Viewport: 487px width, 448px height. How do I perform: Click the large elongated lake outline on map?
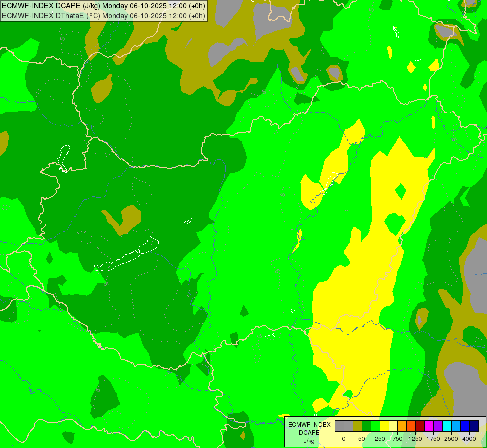(x=126, y=254)
